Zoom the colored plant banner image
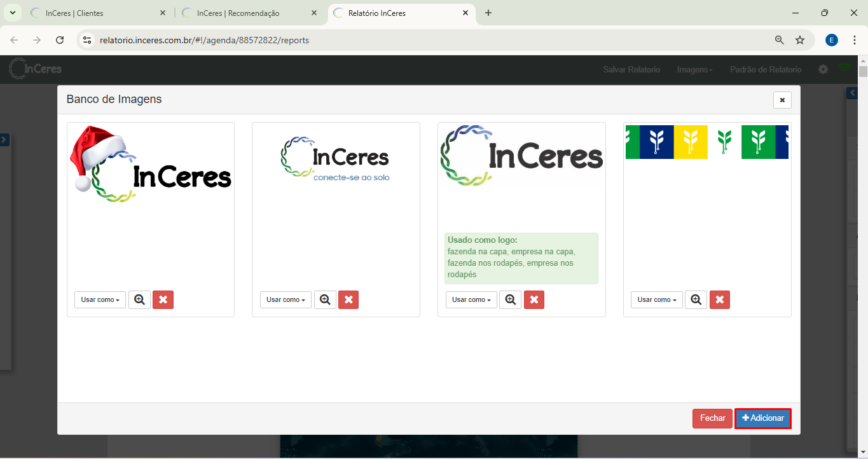Screen dimensions: 868x459 [x=696, y=299]
